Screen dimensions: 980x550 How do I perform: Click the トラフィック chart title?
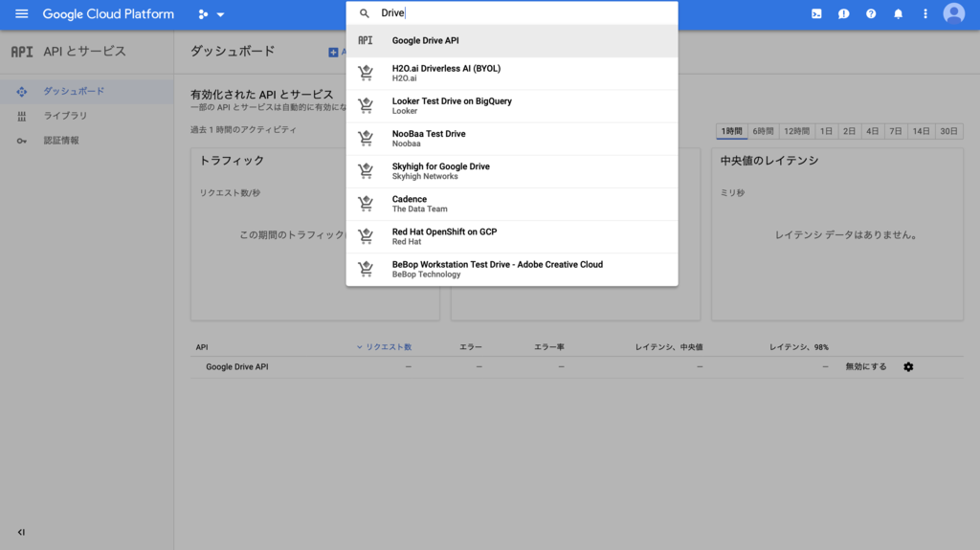[232, 161]
